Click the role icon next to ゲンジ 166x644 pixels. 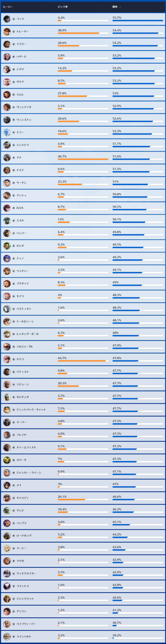point(14,510)
